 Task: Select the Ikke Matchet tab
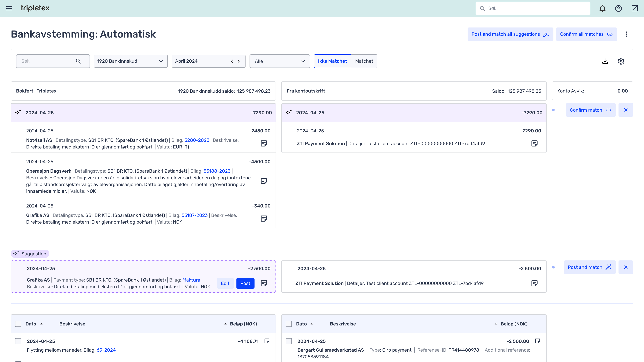pos(332,61)
